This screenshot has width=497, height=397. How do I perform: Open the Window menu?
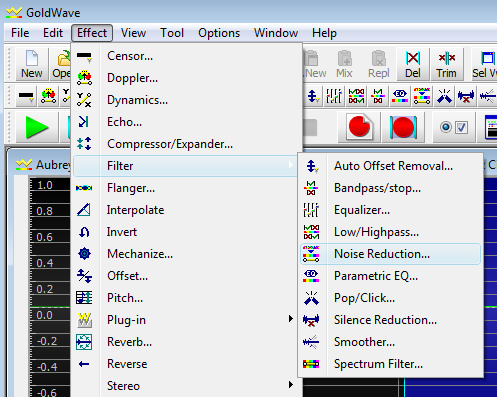(x=276, y=33)
